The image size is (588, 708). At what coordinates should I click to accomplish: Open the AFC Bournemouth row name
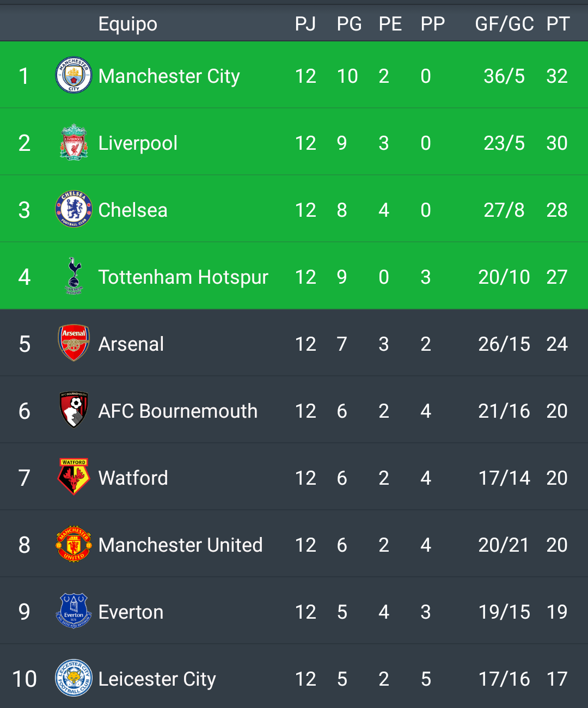tap(177, 411)
